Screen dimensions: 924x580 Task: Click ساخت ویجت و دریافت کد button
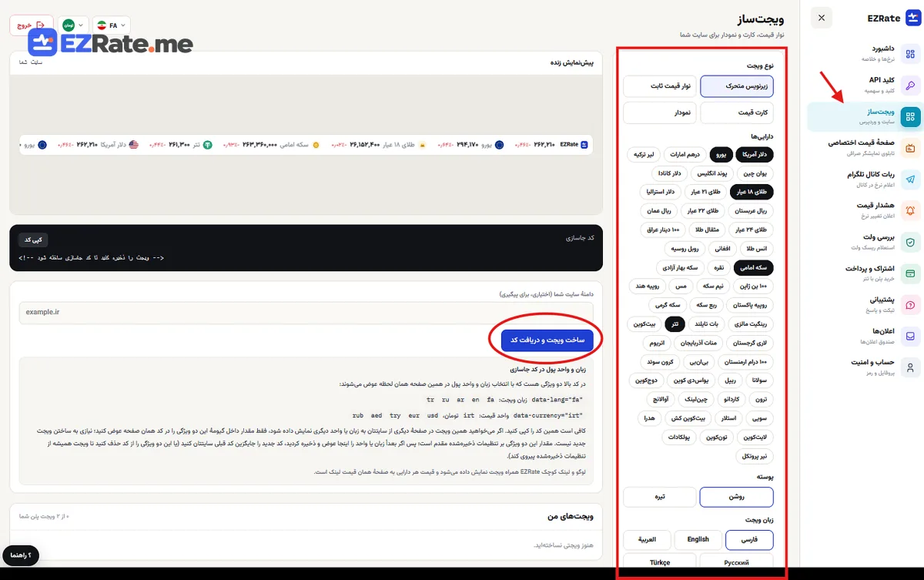pyautogui.click(x=547, y=340)
